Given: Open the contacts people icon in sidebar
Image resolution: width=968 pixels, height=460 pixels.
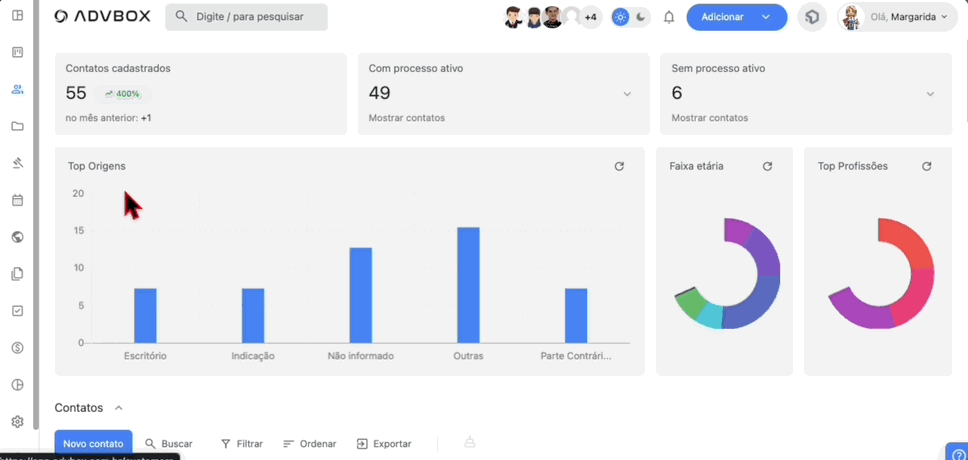Looking at the screenshot, I should [x=17, y=89].
